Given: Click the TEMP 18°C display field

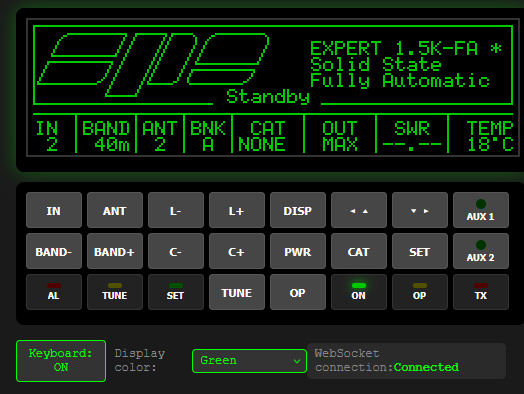Looking at the screenshot, I should click(x=490, y=136).
